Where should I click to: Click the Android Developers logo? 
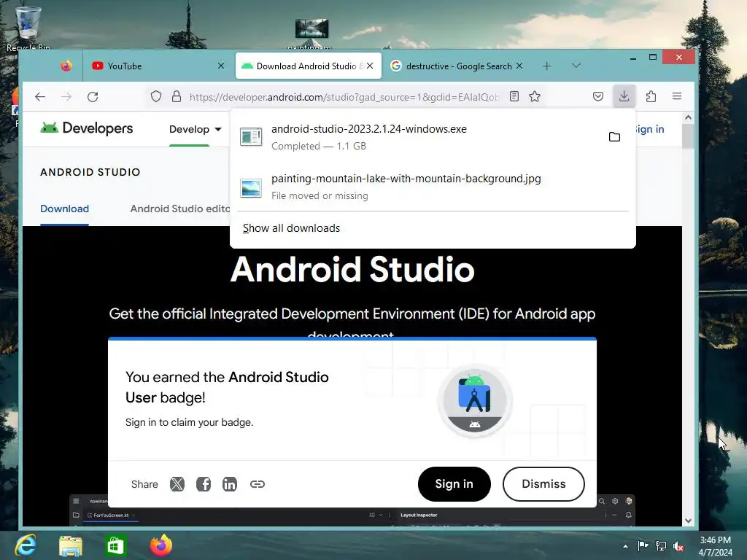(x=87, y=128)
